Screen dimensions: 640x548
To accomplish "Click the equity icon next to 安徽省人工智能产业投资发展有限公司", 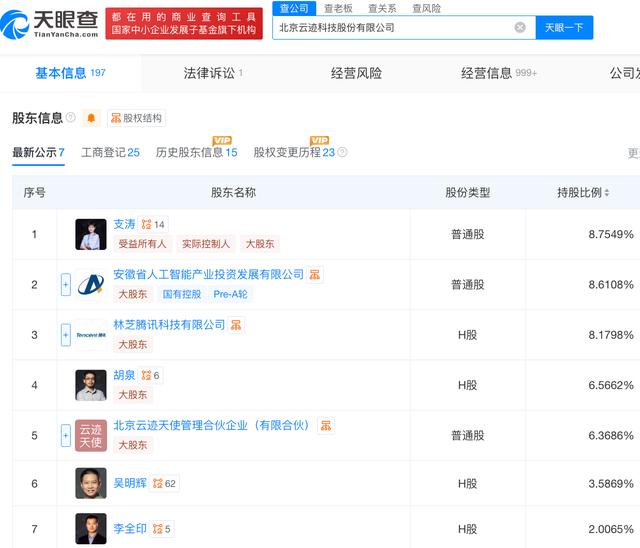I will click(x=314, y=275).
